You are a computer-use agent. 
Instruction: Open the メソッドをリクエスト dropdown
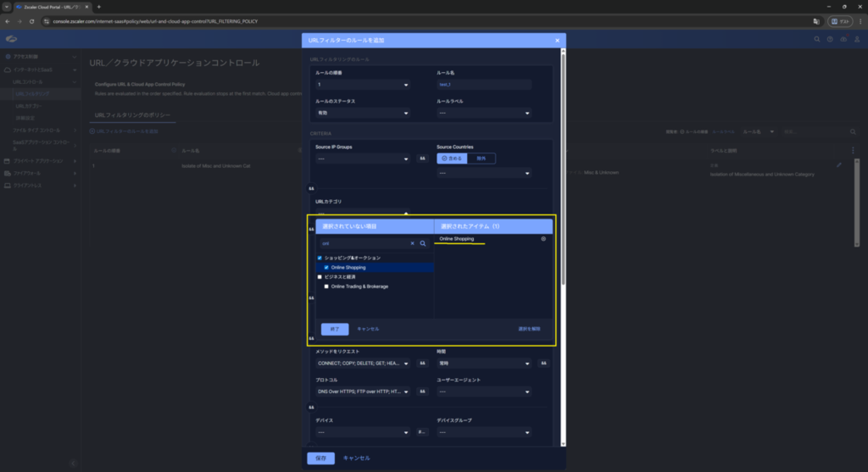[x=363, y=364]
